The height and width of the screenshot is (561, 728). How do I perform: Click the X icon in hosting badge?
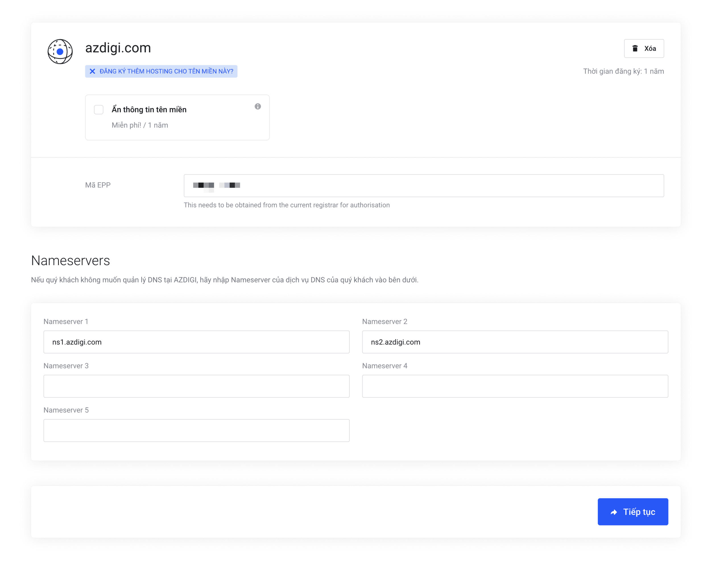(x=92, y=71)
